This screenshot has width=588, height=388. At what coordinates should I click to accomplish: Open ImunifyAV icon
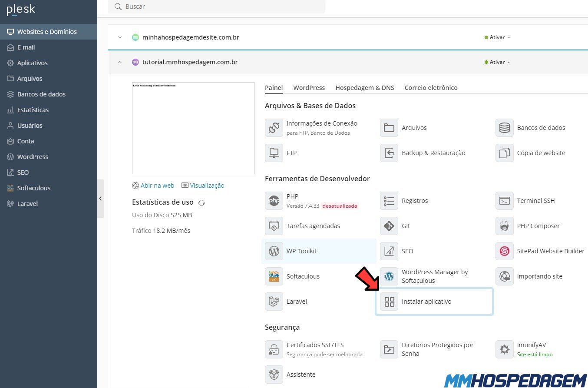(504, 349)
